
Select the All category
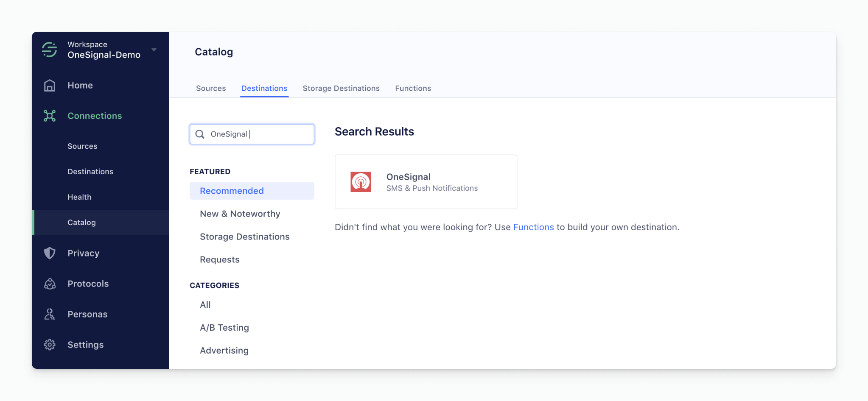coord(205,305)
